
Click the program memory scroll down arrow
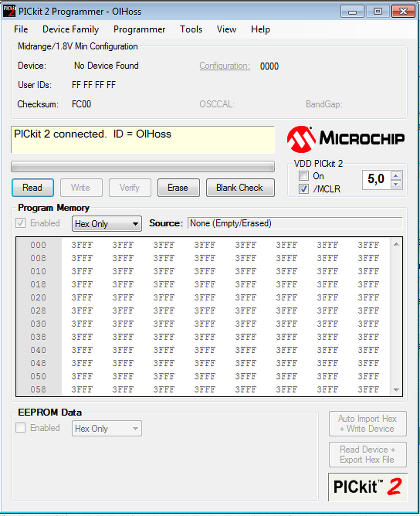pos(396,390)
